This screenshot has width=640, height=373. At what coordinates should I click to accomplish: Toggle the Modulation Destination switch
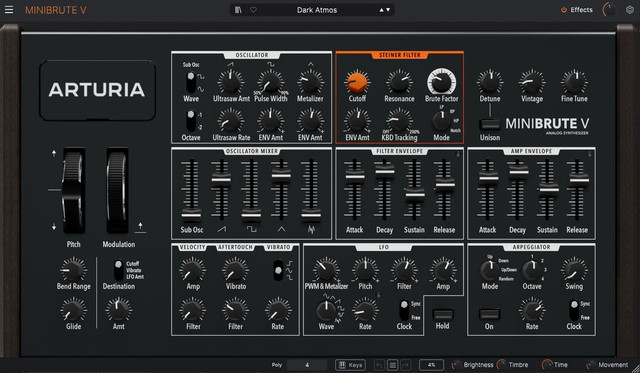tap(118, 271)
